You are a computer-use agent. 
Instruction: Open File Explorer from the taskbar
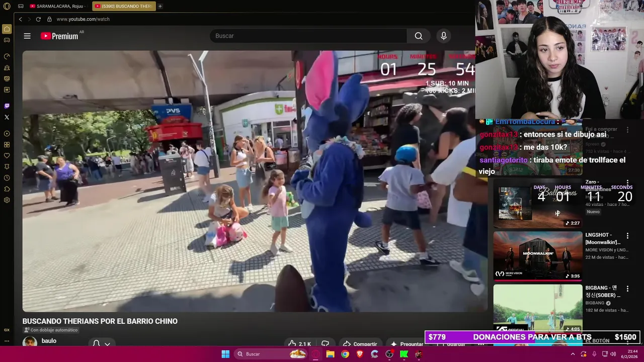tap(330, 354)
